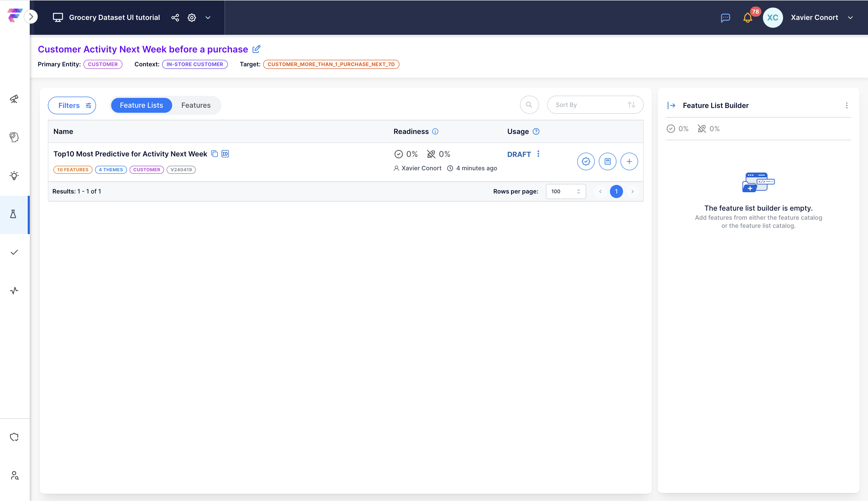Open the telescope discover sidebar icon
Viewport: 868px width, 501px height.
(14, 99)
